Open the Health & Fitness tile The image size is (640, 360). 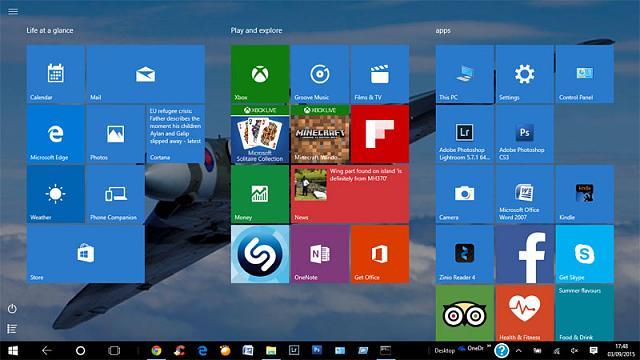(524, 313)
